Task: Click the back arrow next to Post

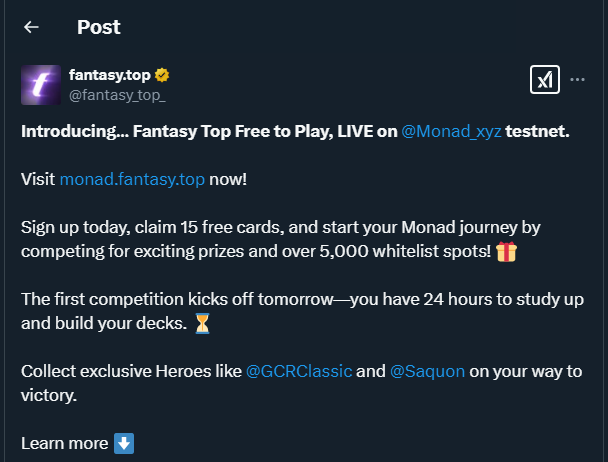Action: (x=31, y=27)
